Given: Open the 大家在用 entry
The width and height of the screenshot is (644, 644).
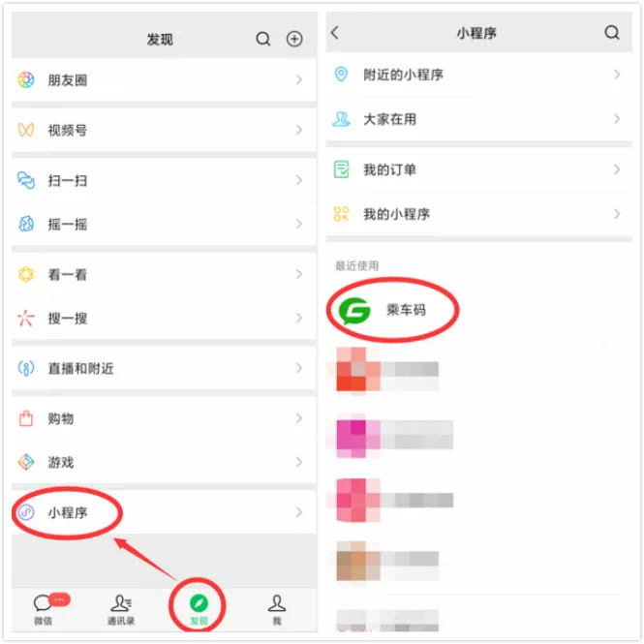Looking at the screenshot, I should [479, 119].
